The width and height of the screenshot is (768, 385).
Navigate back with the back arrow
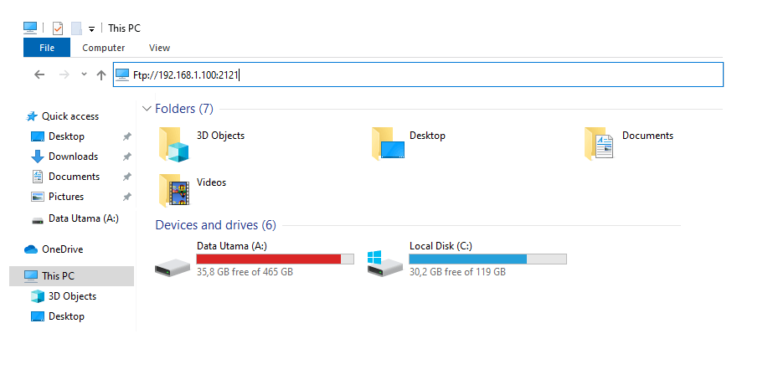click(x=39, y=74)
